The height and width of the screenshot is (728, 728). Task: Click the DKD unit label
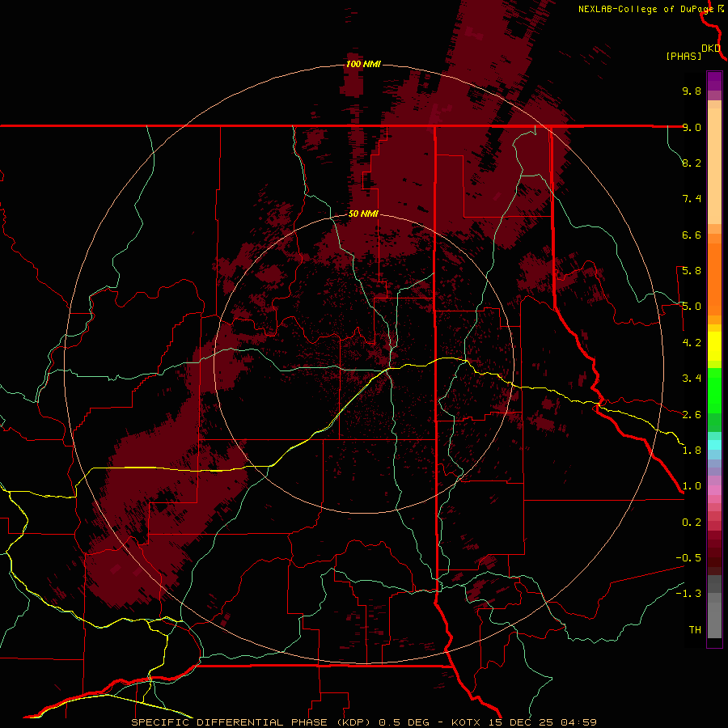click(711, 49)
